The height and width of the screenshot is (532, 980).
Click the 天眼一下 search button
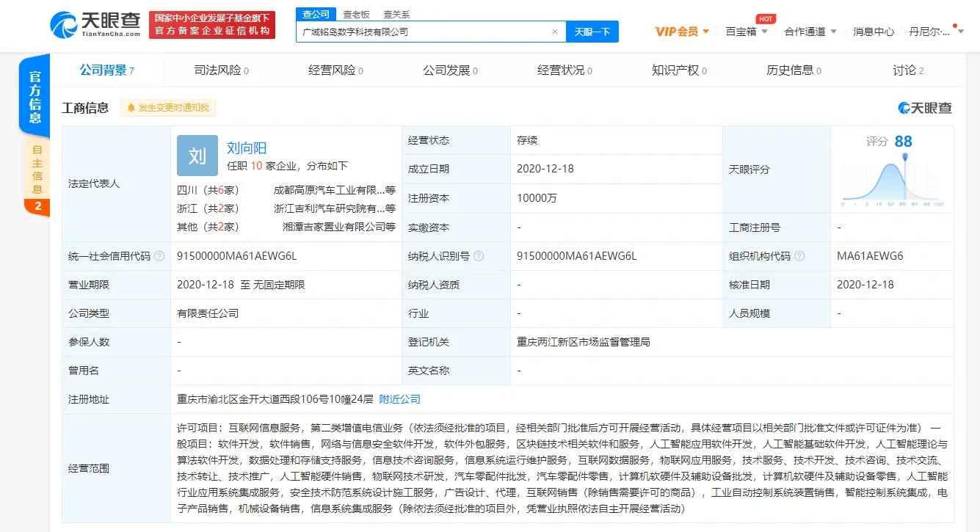[592, 32]
